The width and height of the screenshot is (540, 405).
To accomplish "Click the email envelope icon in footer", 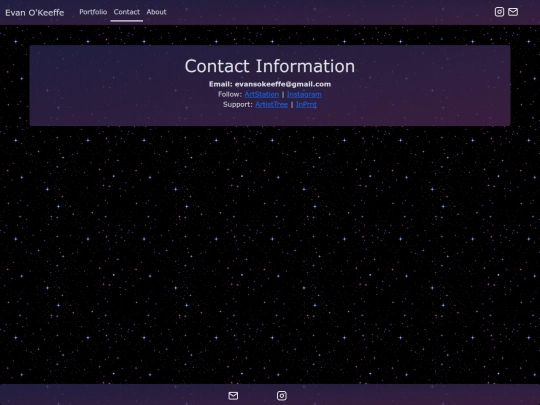I will click(x=233, y=396).
